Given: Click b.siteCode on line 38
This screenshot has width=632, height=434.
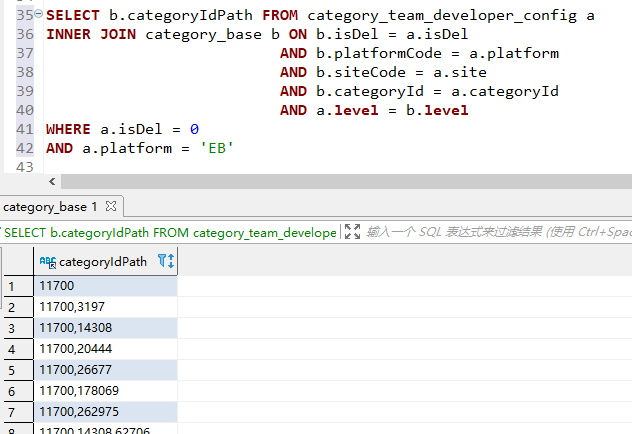Looking at the screenshot, I should click(361, 73).
